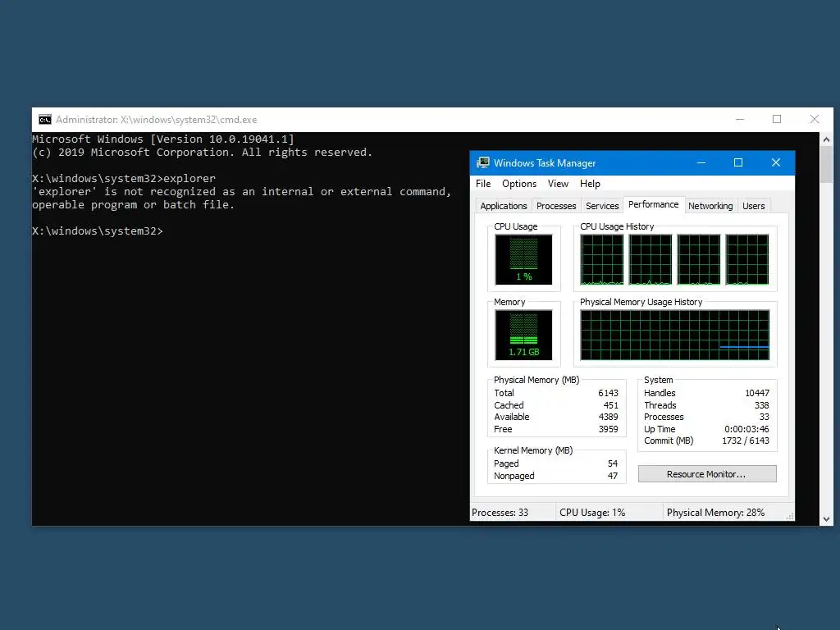Click the Microsoft Windows version line in cmd
This screenshot has width=840, height=630.
click(x=163, y=139)
